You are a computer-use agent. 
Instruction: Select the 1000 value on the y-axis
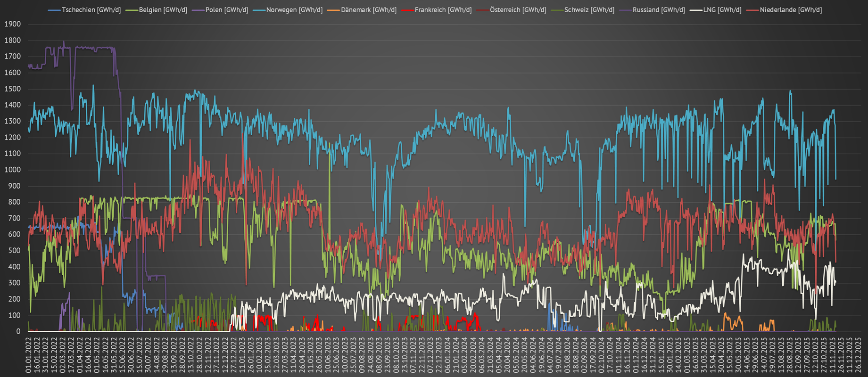12,170
